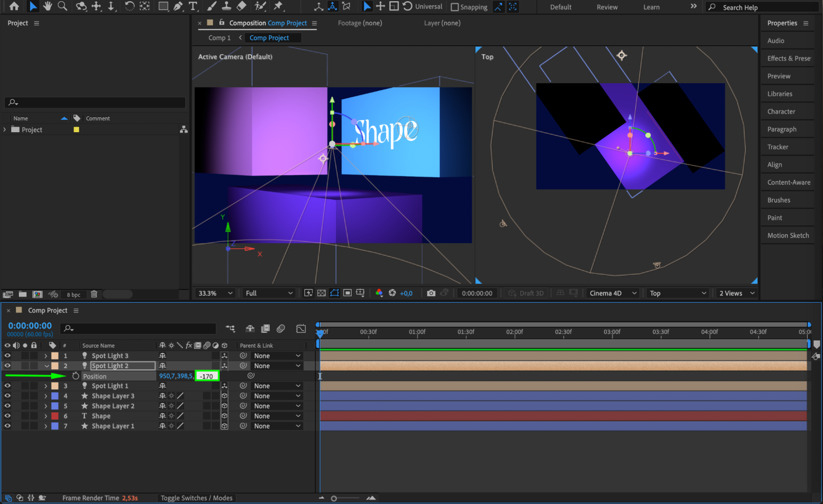The image size is (823, 504).
Task: Open the Review workspace
Action: 607,7
